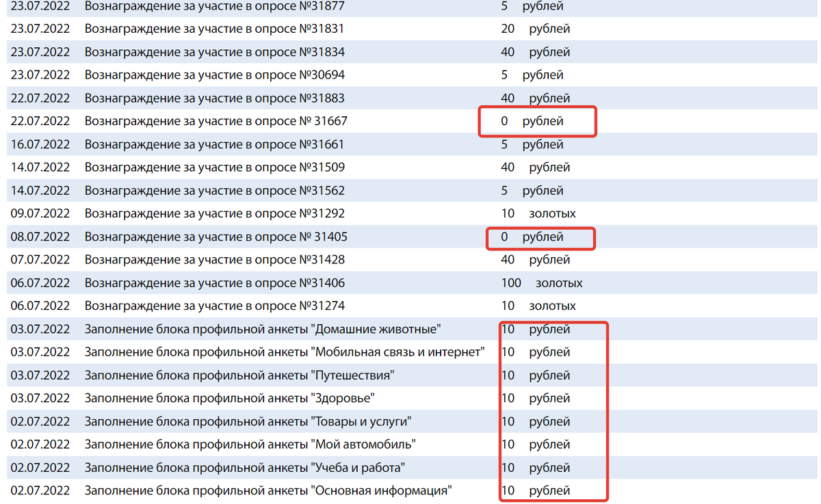Click the reward entry for survey №30694

click(x=214, y=75)
